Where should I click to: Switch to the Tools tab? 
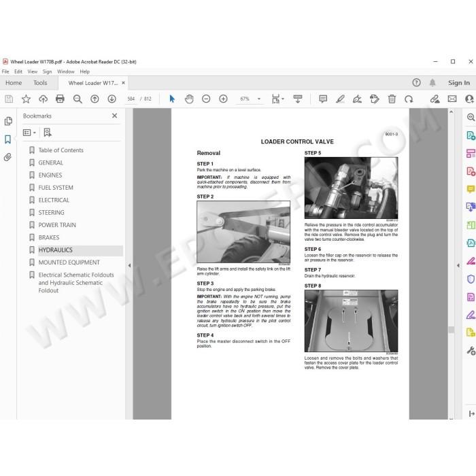[40, 83]
